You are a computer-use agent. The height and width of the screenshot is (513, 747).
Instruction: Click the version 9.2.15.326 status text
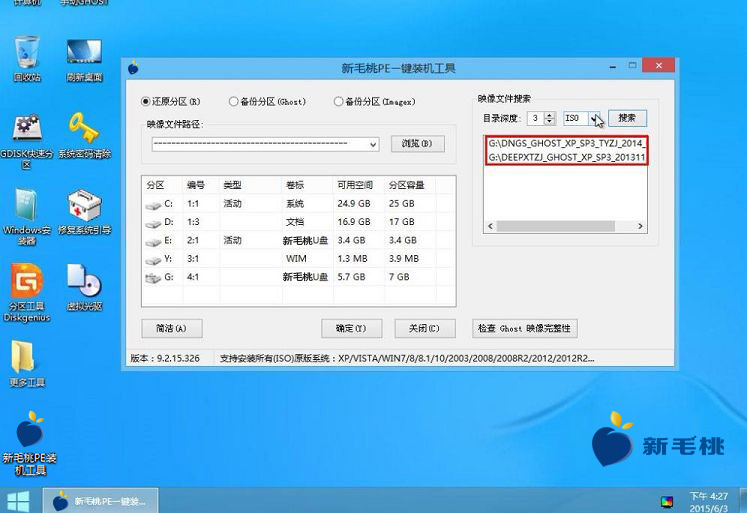(165, 358)
